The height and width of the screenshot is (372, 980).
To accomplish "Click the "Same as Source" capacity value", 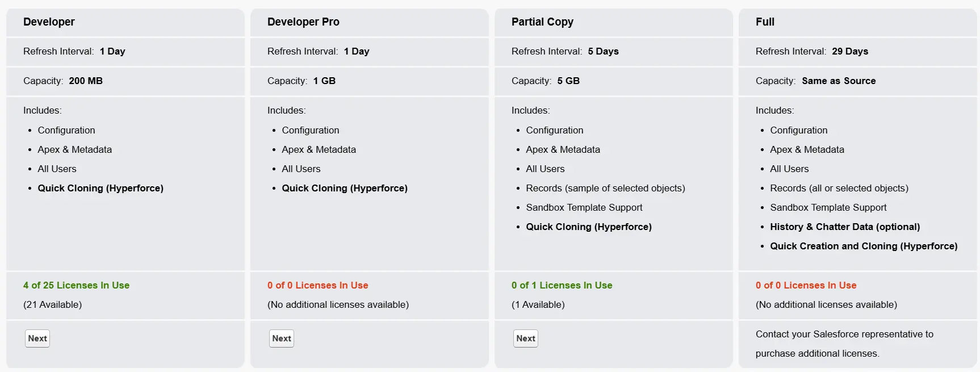I will coord(839,81).
